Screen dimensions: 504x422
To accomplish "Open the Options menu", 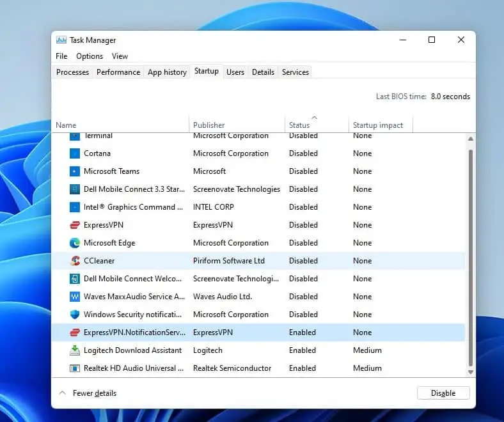I will point(90,56).
